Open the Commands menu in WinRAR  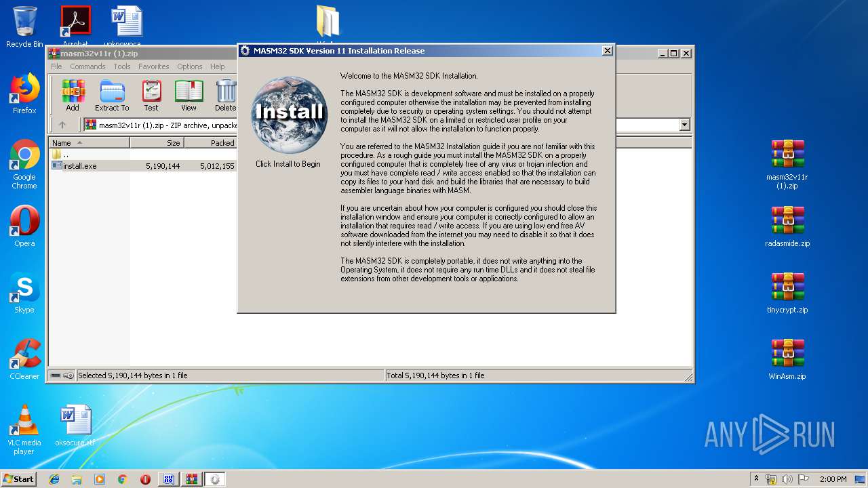[x=87, y=66]
